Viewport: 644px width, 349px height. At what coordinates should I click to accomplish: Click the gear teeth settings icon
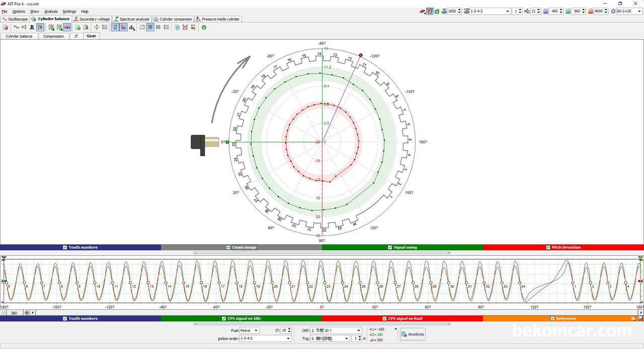click(613, 11)
